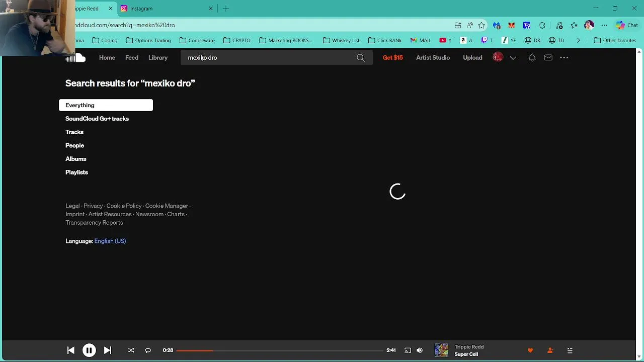This screenshot has width=644, height=362.
Task: Open the Whiskey List bookmarks folder
Action: tap(341, 40)
